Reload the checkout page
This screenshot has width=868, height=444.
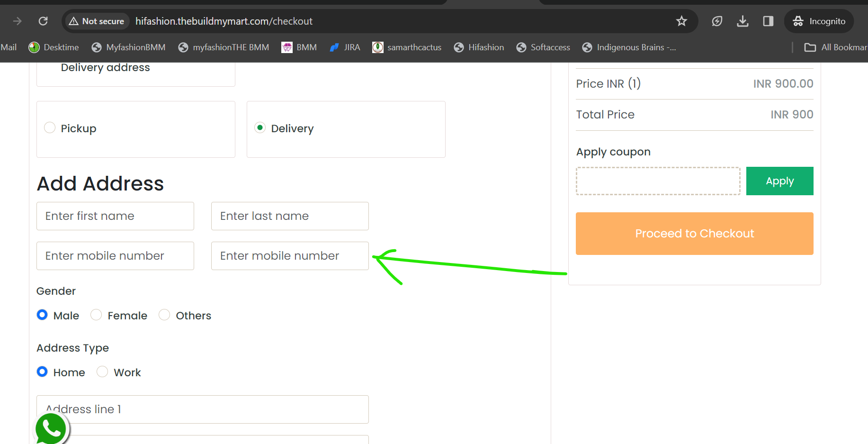click(x=43, y=21)
